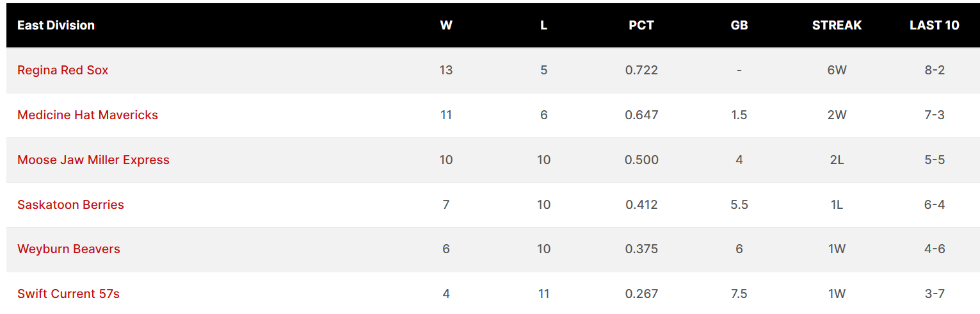The image size is (980, 314).
Task: Open the Moose Jaw Miller Express link
Action: 93,160
